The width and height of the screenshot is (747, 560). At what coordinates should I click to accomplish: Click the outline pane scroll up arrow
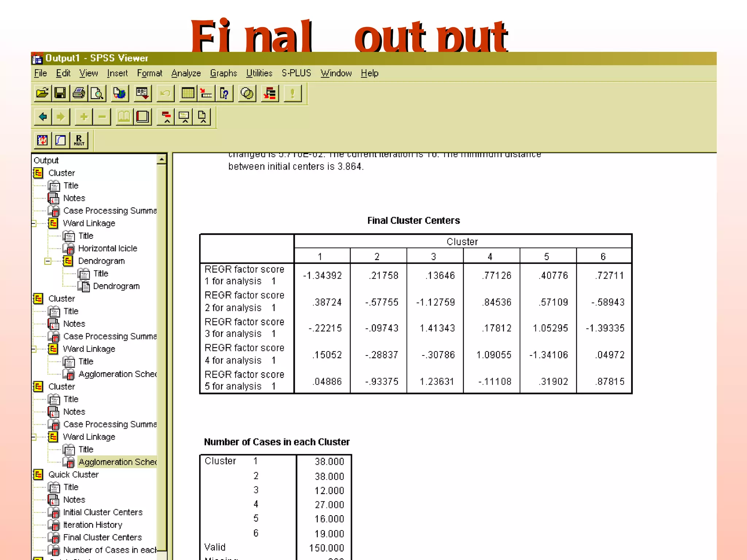(x=162, y=159)
